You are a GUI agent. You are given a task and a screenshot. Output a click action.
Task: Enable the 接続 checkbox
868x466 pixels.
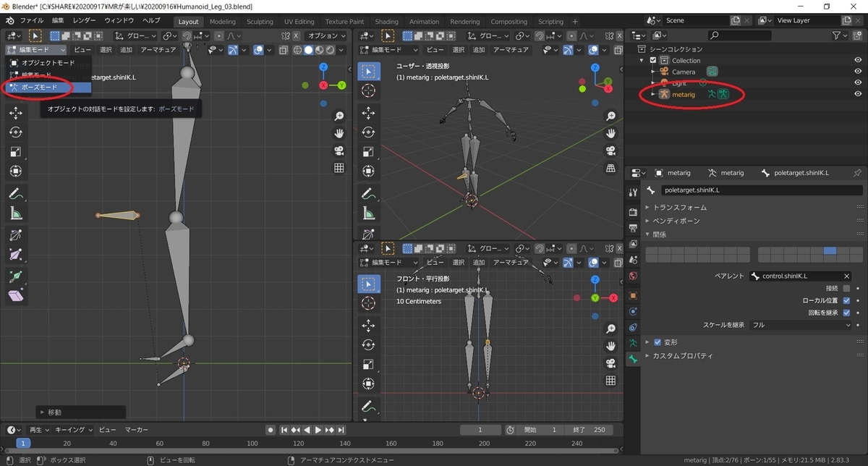(846, 288)
